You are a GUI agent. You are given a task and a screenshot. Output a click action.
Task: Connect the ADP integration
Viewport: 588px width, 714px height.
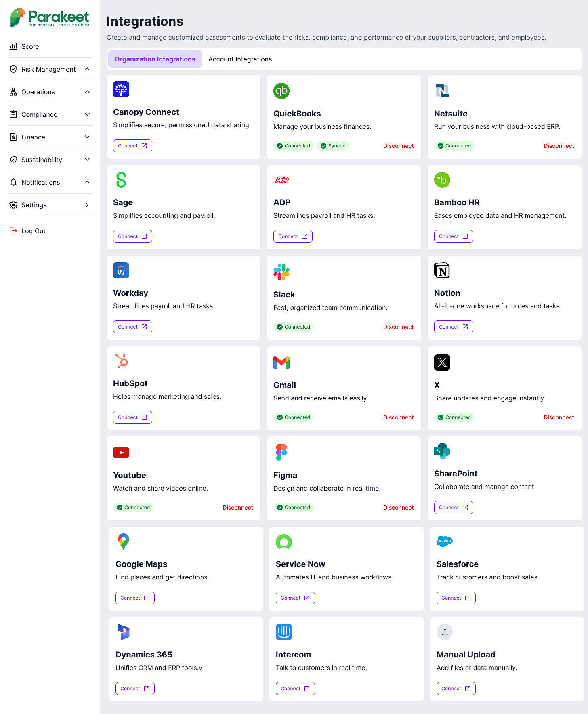coord(293,236)
